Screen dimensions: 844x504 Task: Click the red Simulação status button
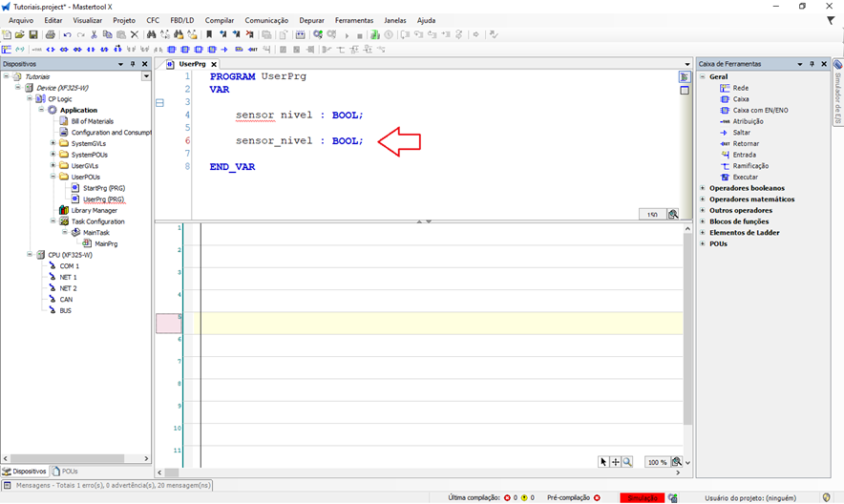[642, 497]
